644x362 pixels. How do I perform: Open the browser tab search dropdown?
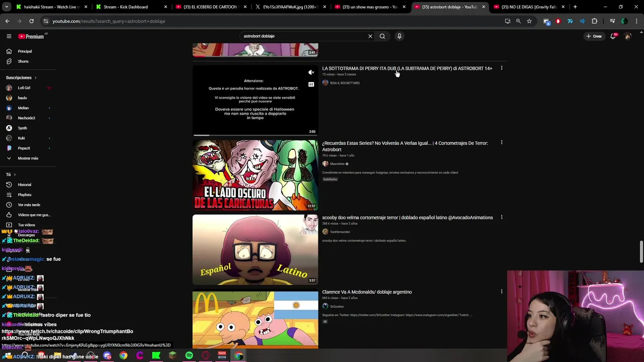[x=7, y=7]
